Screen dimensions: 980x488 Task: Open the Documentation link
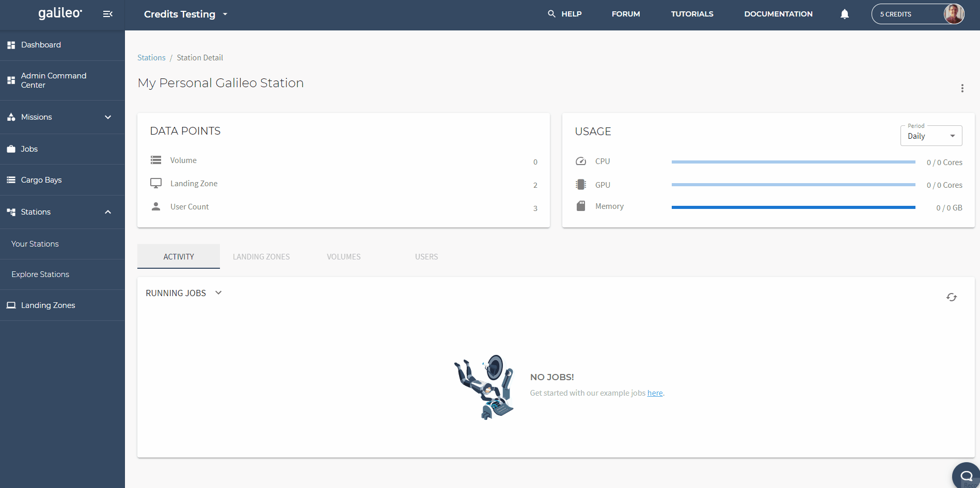tap(778, 14)
